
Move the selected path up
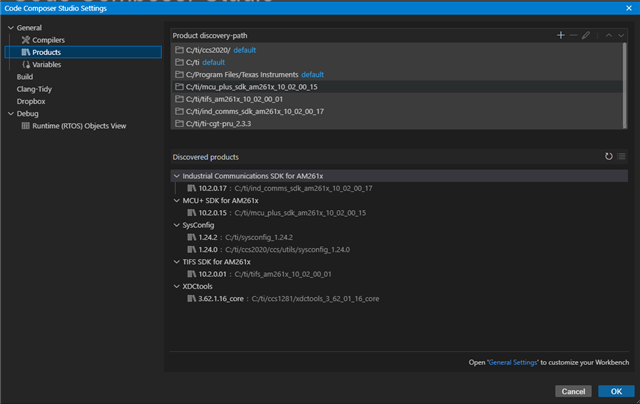(609, 36)
